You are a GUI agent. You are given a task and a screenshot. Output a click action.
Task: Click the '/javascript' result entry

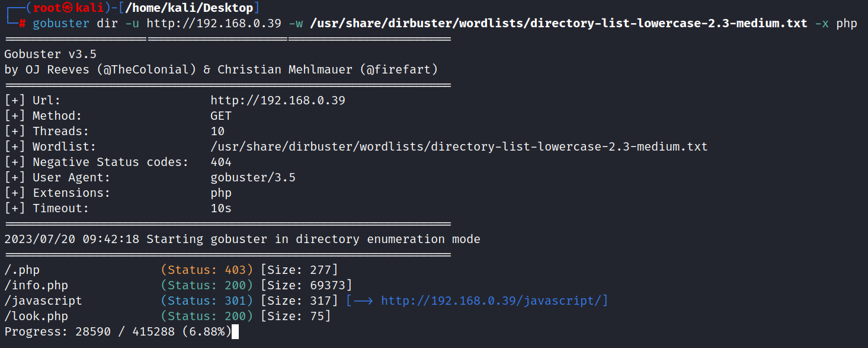(43, 301)
